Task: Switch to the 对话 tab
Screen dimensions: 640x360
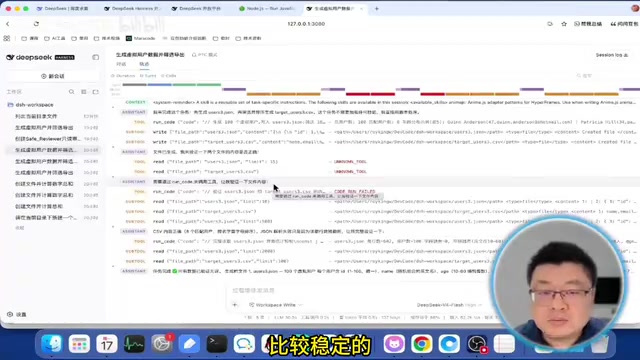Action: pos(121,64)
